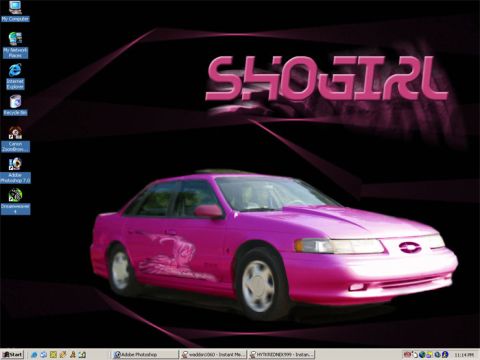Select the My Network Places desktop icon

click(15, 45)
